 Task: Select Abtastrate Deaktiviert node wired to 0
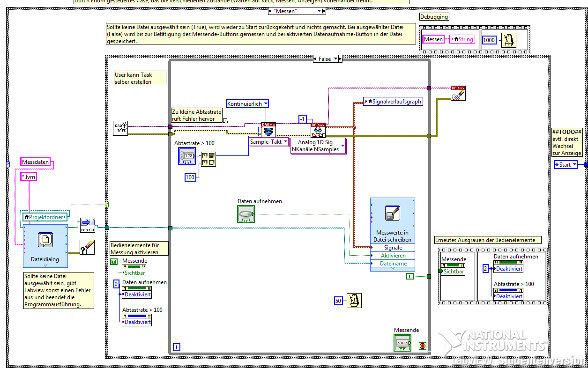pos(136,319)
